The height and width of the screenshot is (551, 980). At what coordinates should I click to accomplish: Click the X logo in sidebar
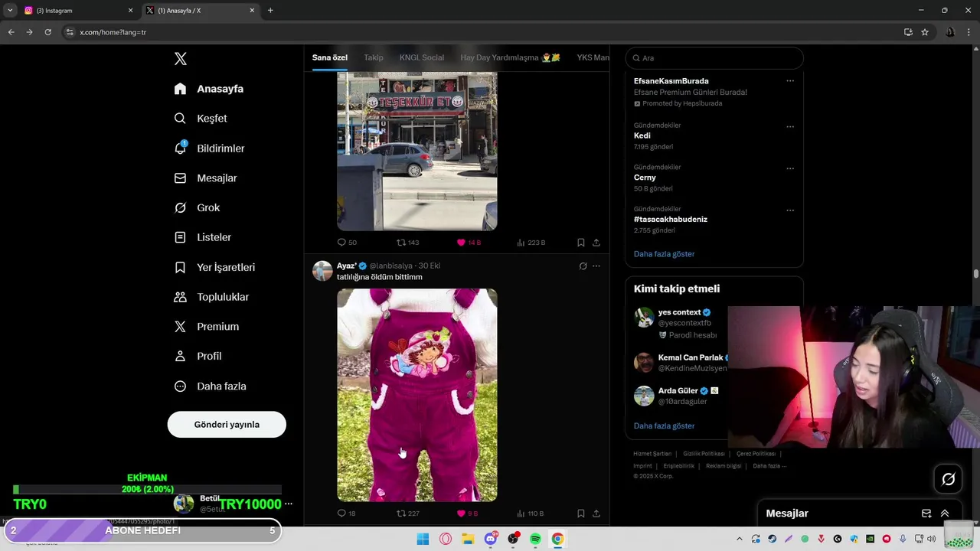tap(180, 59)
